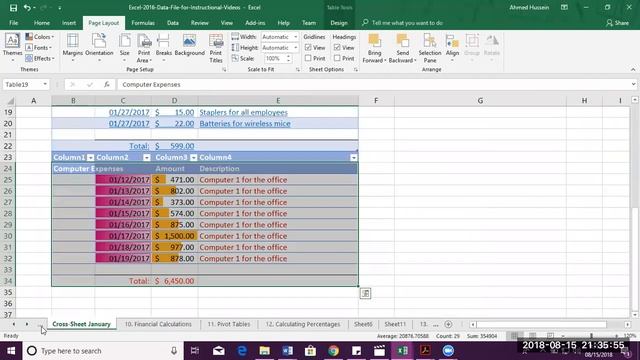The width and height of the screenshot is (640, 360).
Task: Switch to sheet 11. Pivot Tables
Action: [x=229, y=324]
